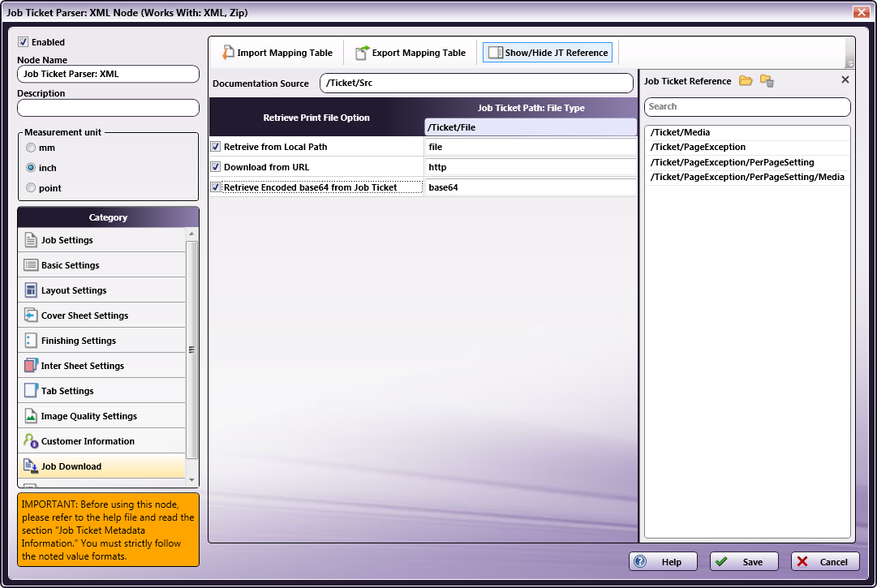Click Export Mapping Table label
This screenshot has width=877, height=588.
click(419, 53)
